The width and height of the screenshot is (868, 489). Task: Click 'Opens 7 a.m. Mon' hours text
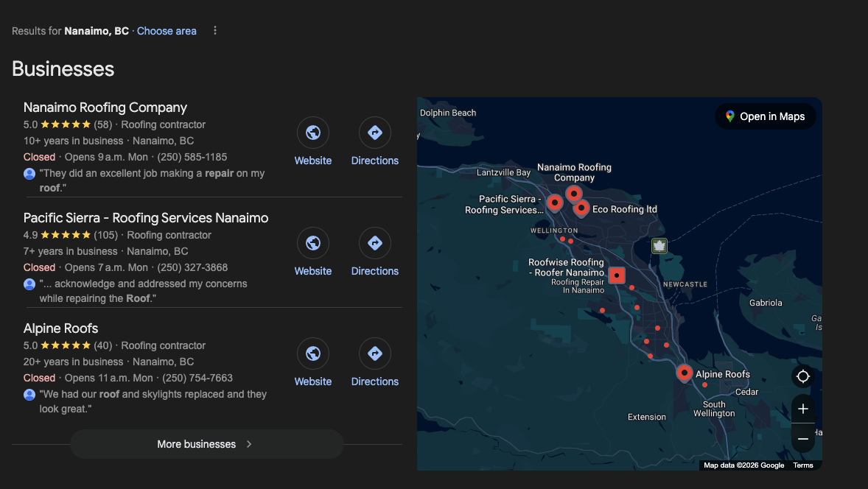[x=106, y=268]
